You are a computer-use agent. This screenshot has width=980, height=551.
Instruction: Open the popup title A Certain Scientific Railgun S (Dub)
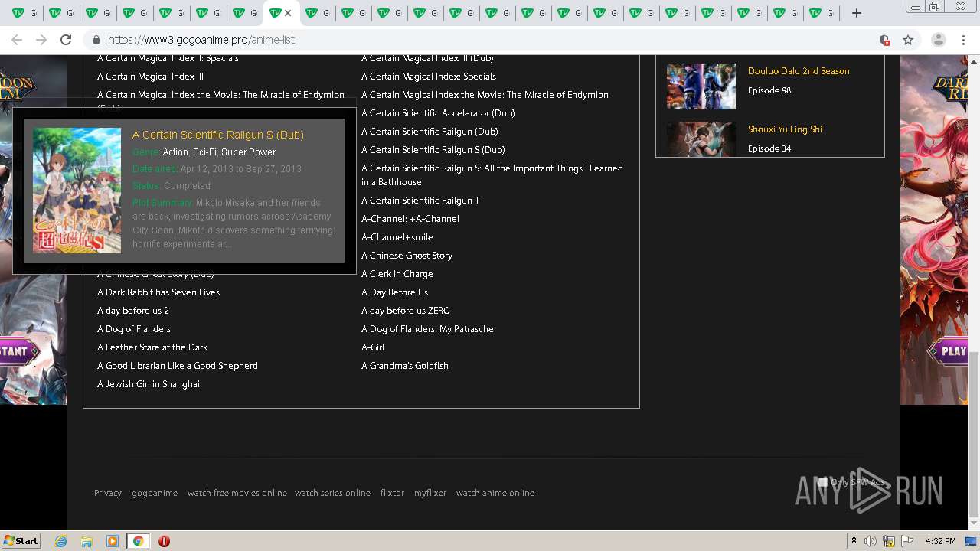(218, 135)
